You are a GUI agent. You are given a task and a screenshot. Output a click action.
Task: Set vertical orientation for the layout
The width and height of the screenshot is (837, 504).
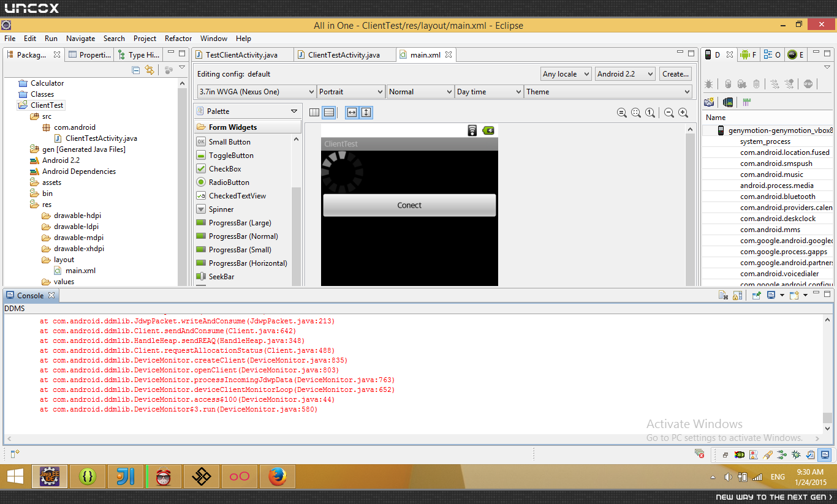point(329,113)
